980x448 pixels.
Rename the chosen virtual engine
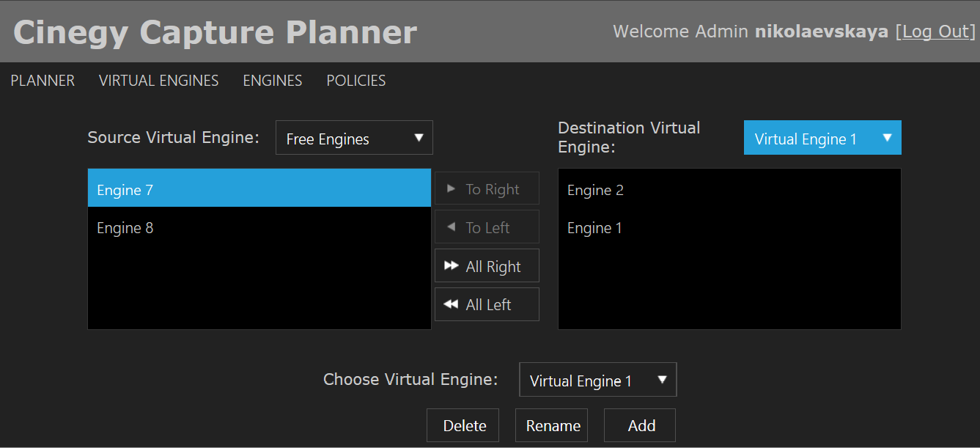pos(552,425)
